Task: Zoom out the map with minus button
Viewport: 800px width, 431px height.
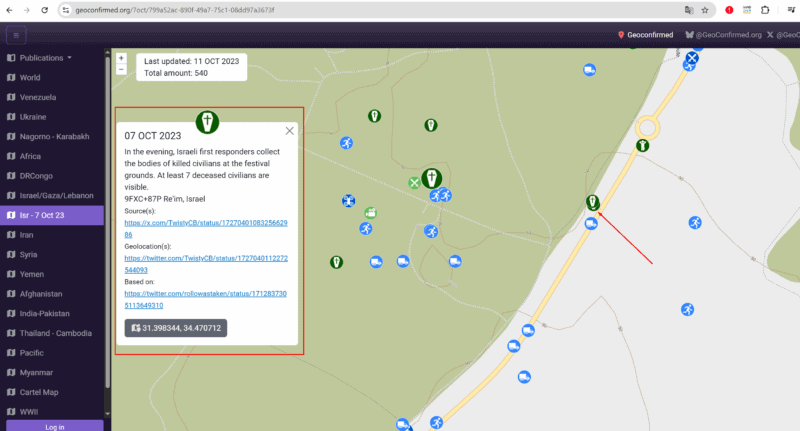Action: point(121,70)
